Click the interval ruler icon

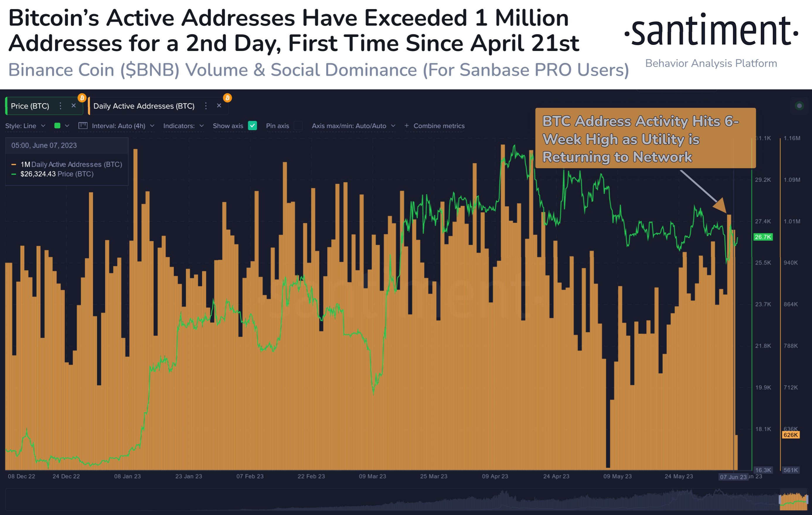(x=83, y=126)
